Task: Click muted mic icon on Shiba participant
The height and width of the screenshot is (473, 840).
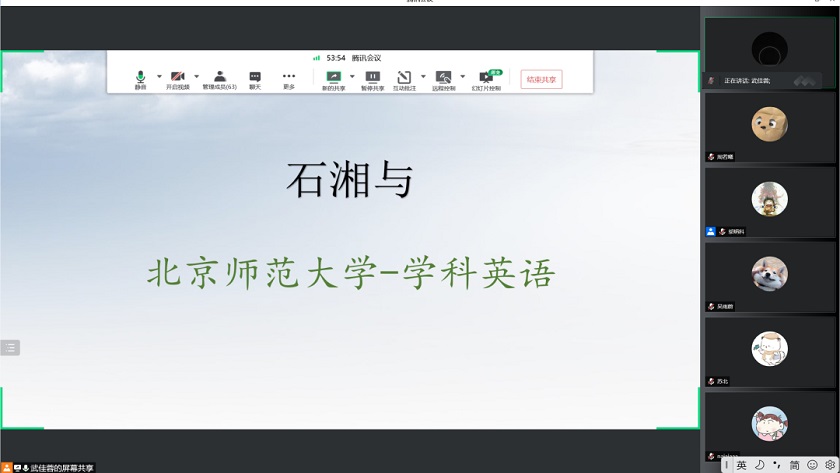Action: point(711,306)
